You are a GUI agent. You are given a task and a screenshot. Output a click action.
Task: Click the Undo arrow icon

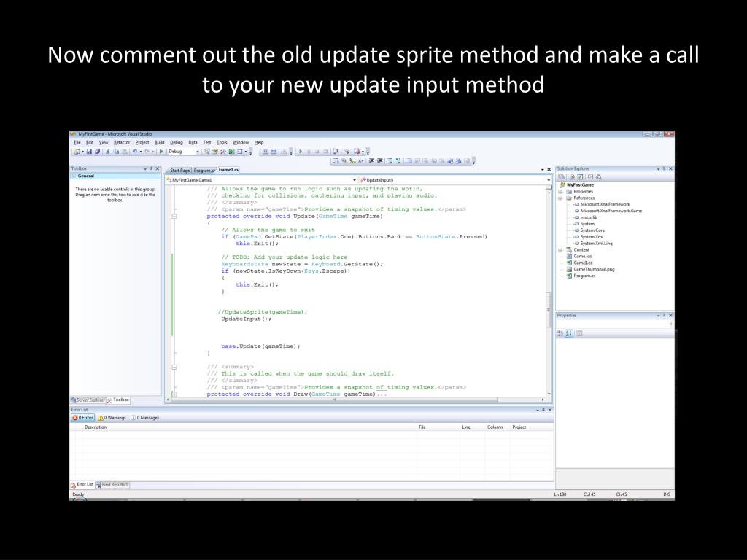coord(134,152)
